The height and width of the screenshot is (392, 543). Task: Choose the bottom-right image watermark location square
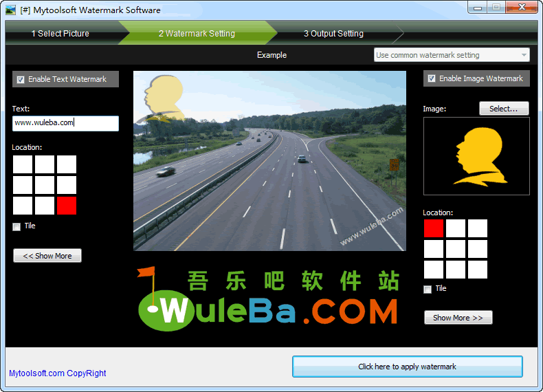tap(478, 270)
